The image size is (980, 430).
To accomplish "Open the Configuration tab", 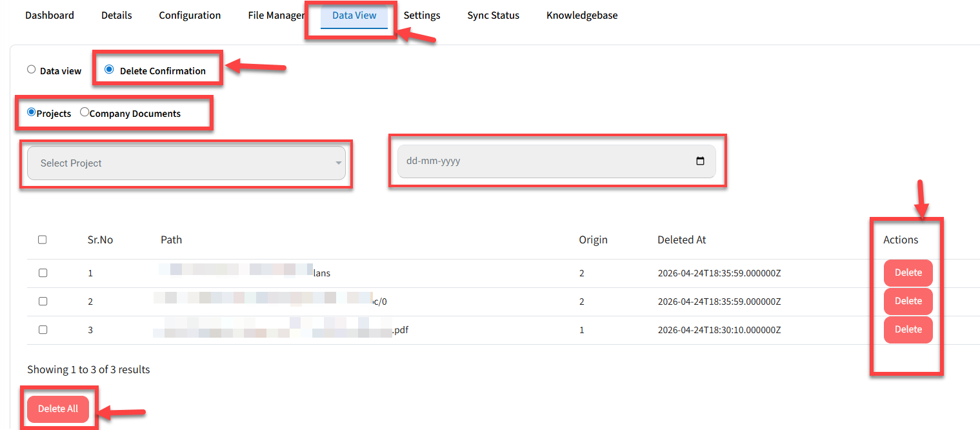I will [x=190, y=15].
